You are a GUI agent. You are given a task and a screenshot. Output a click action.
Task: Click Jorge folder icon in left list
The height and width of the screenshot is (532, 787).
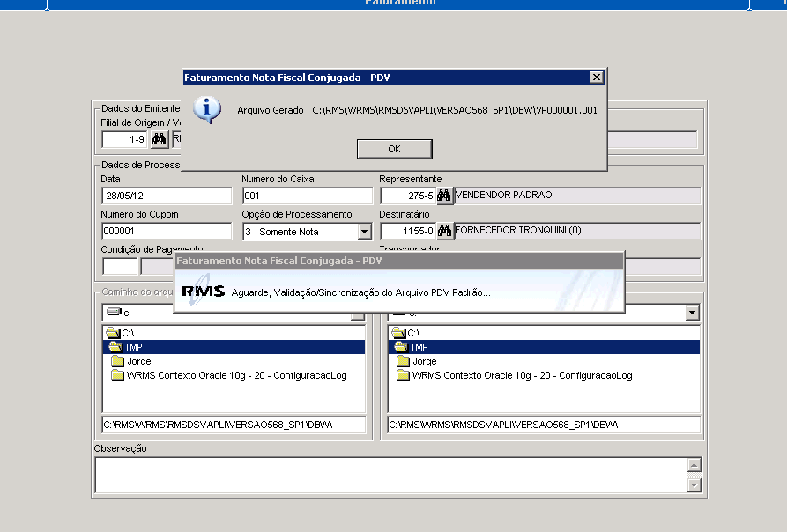[117, 361]
